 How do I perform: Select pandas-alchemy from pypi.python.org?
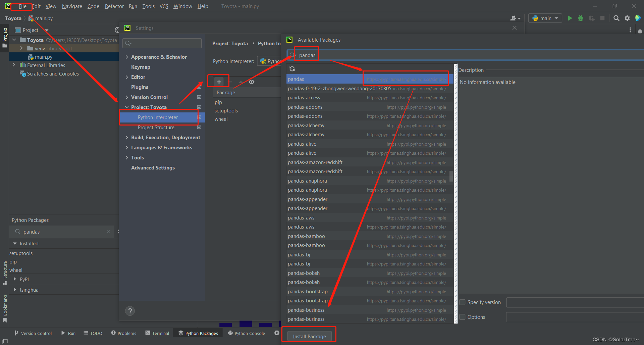tap(370, 126)
